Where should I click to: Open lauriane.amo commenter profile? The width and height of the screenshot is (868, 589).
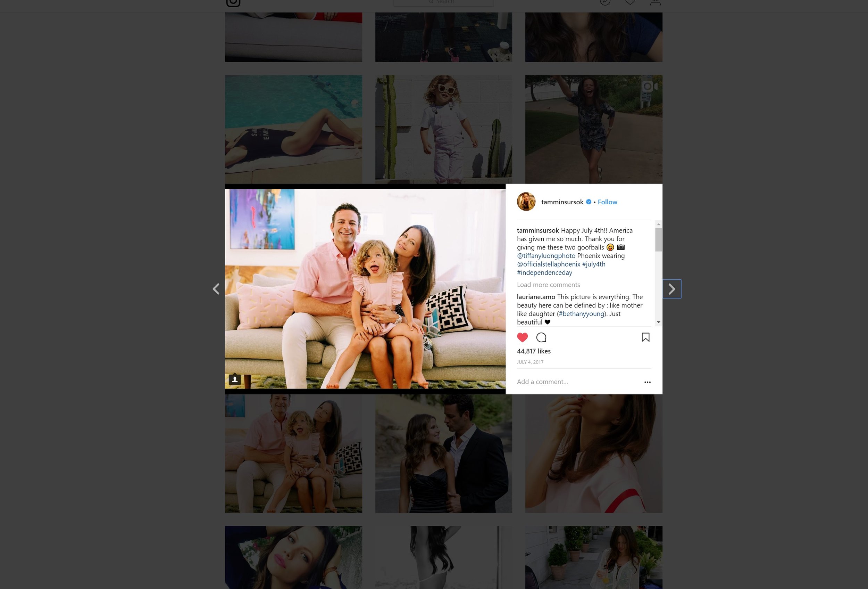(536, 297)
